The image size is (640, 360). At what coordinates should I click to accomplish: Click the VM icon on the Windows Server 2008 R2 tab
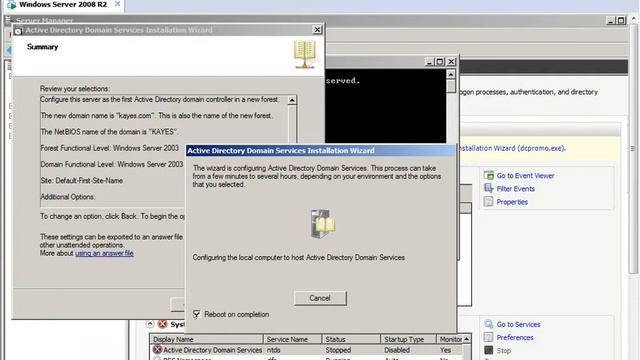[11, 5]
